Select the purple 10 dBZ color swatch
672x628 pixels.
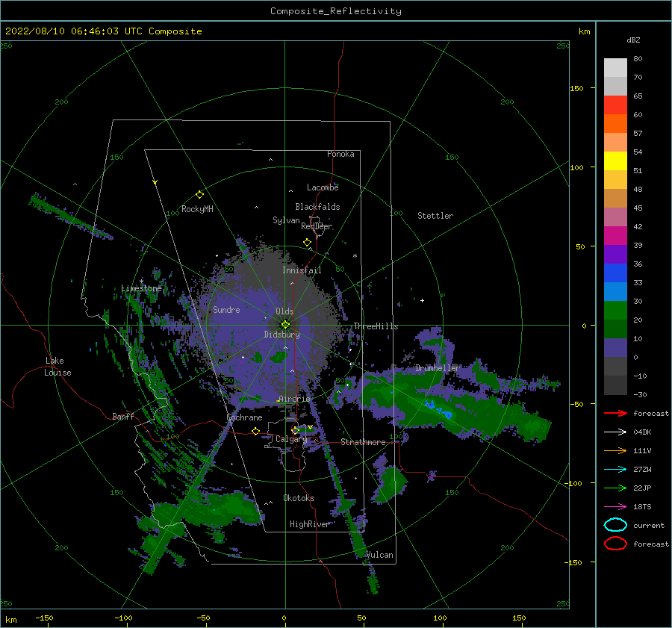(x=615, y=347)
